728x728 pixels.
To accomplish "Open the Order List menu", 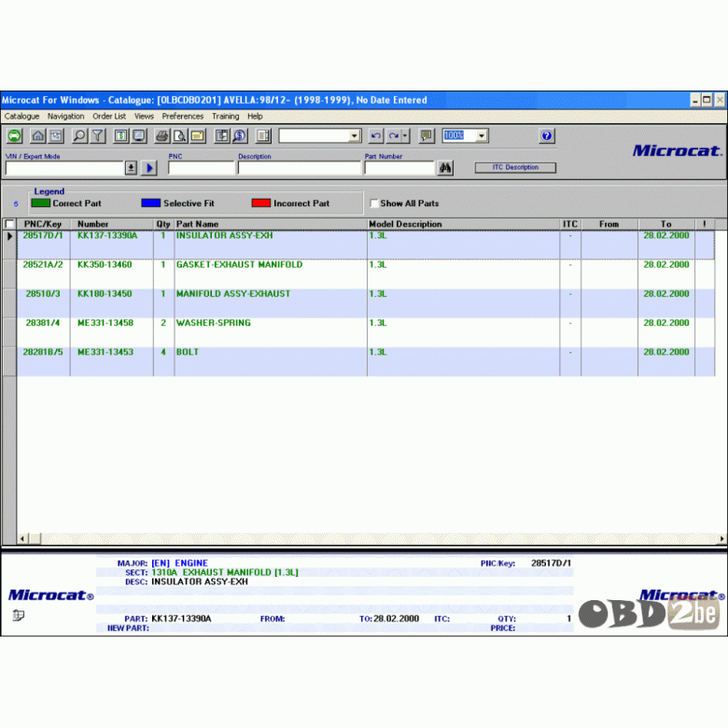I will coord(109,116).
